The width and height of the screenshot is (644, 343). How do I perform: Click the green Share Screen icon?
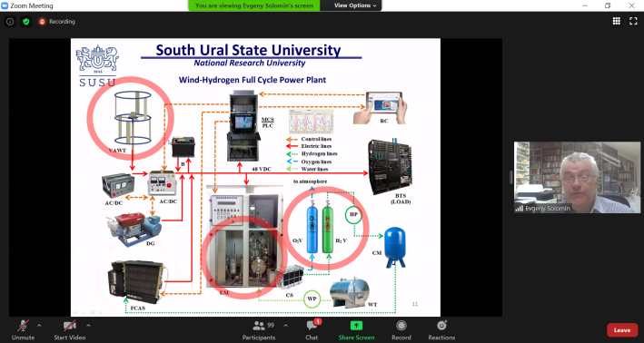pos(356,326)
